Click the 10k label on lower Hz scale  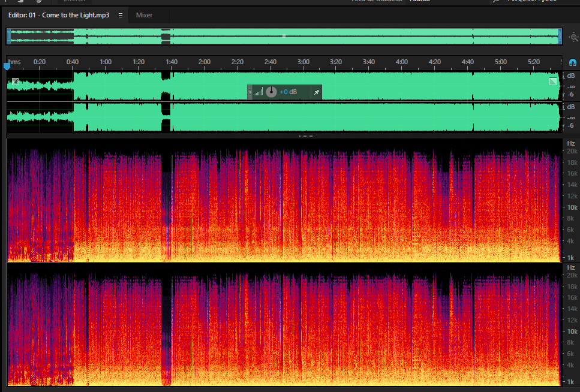(x=572, y=331)
